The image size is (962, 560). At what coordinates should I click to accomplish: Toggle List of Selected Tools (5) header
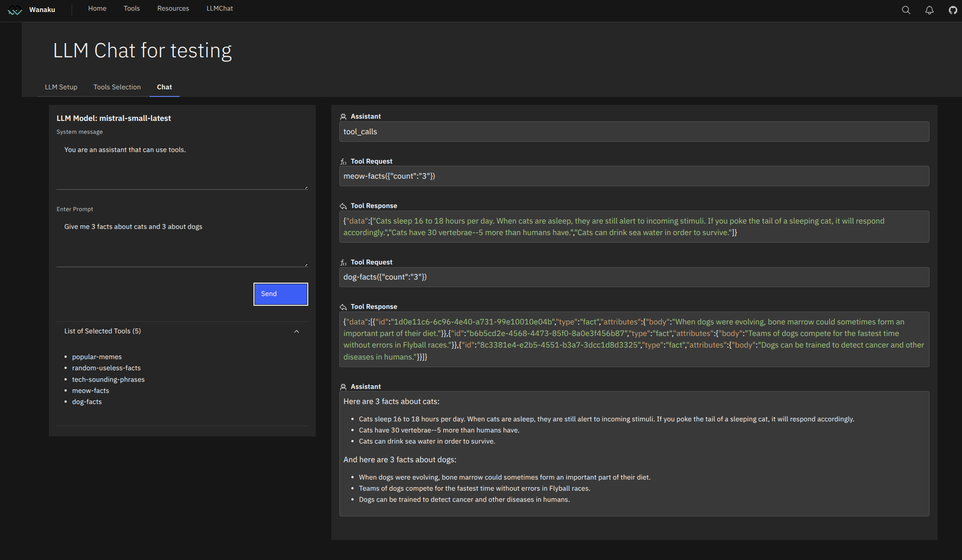coord(103,331)
